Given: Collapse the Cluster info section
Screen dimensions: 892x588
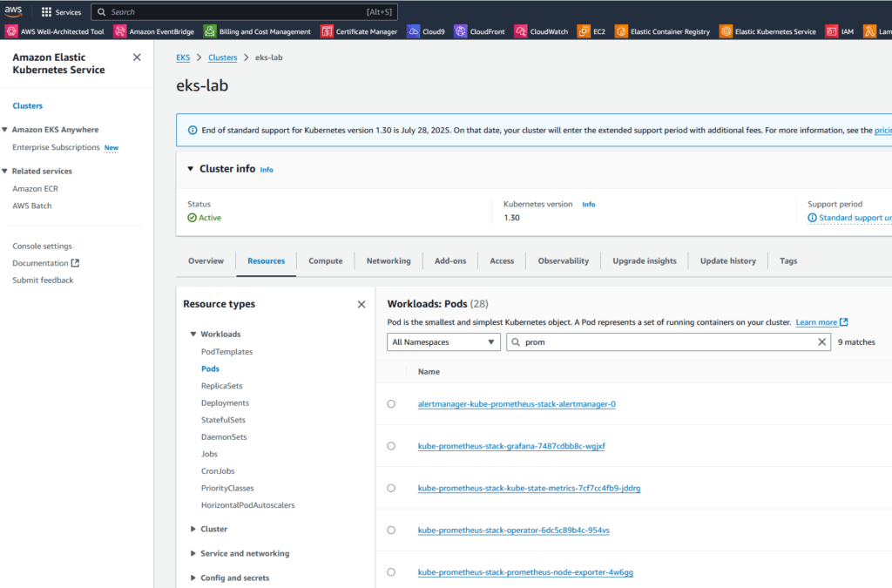Looking at the screenshot, I should pyautogui.click(x=191, y=169).
